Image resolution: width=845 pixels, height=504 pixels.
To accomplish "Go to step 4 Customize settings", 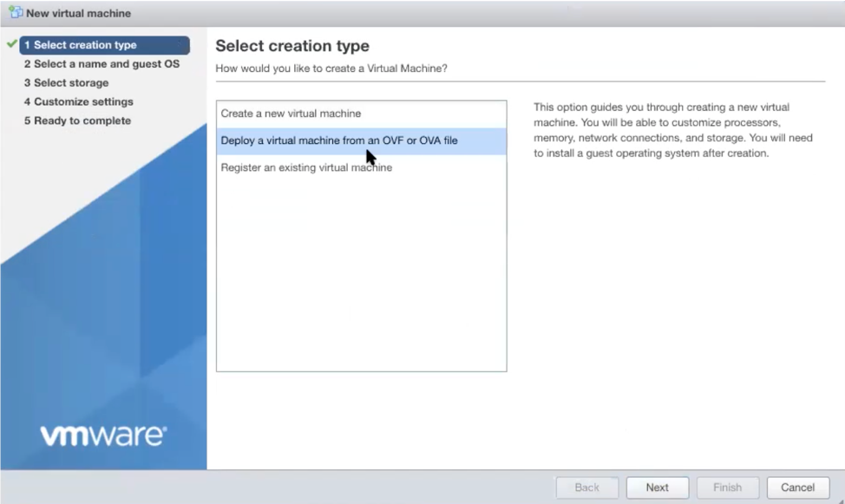I will click(76, 101).
